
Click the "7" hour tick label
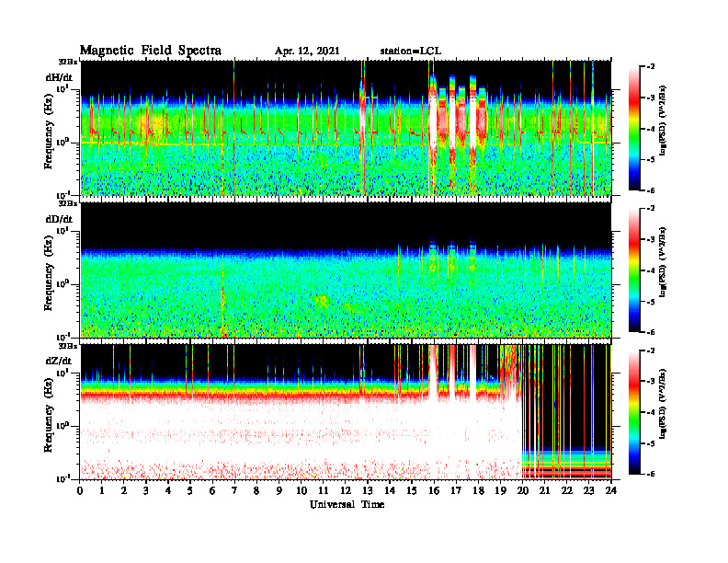pos(235,490)
